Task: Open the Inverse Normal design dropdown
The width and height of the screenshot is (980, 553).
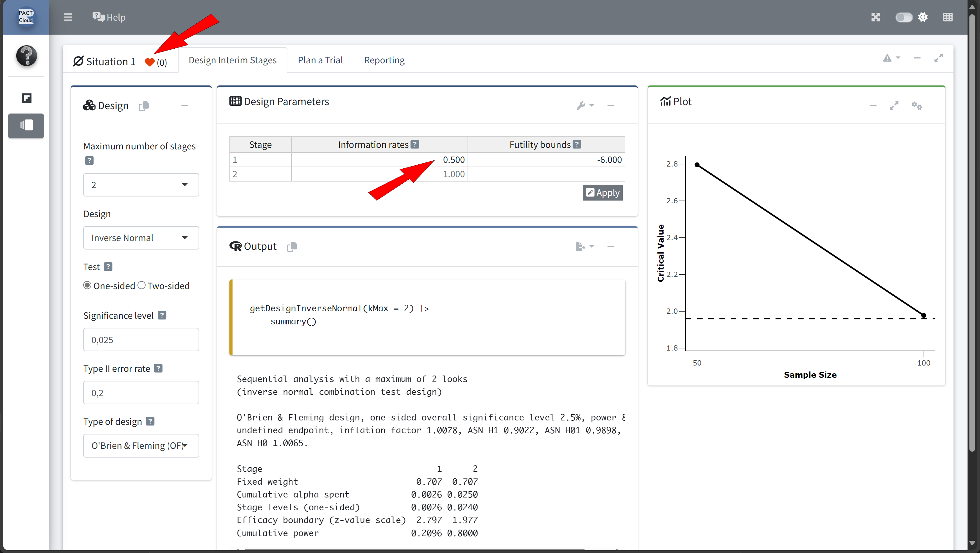Action: (x=141, y=238)
